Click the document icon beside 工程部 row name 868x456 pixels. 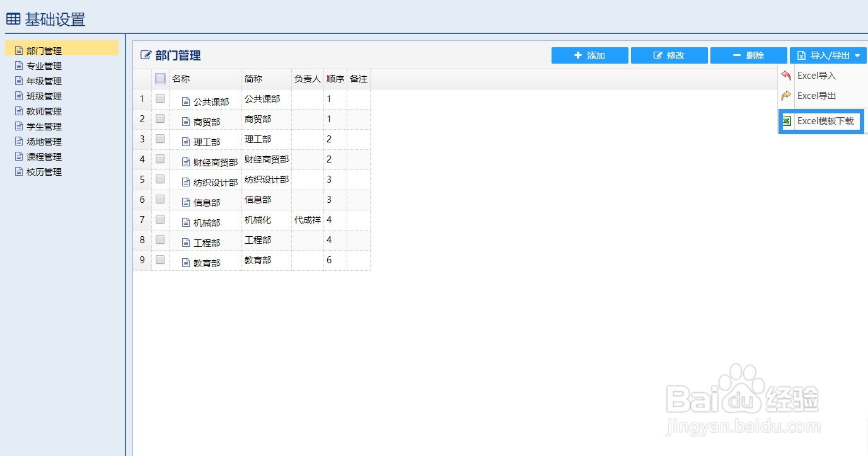tap(186, 242)
